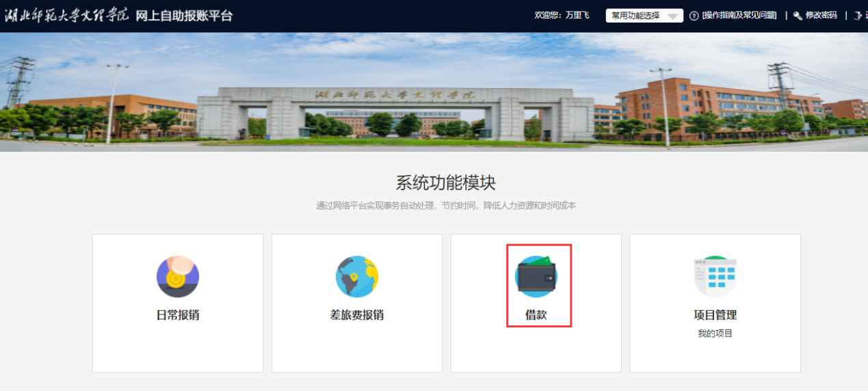
Task: Select the 差旅费报销 text label
Action: pyautogui.click(x=357, y=315)
